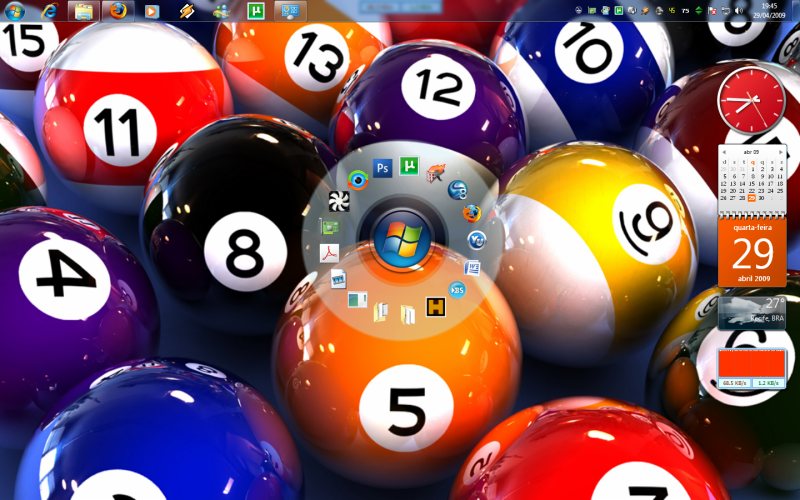Open the green graphics card icon in dock
This screenshot has height=500, width=800.
click(329, 226)
